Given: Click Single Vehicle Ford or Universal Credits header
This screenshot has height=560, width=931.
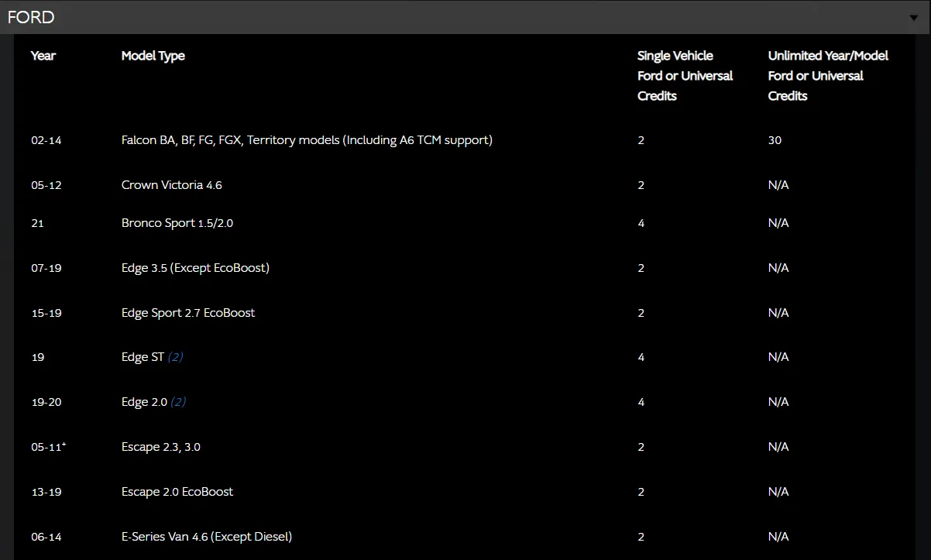Looking at the screenshot, I should tap(685, 76).
